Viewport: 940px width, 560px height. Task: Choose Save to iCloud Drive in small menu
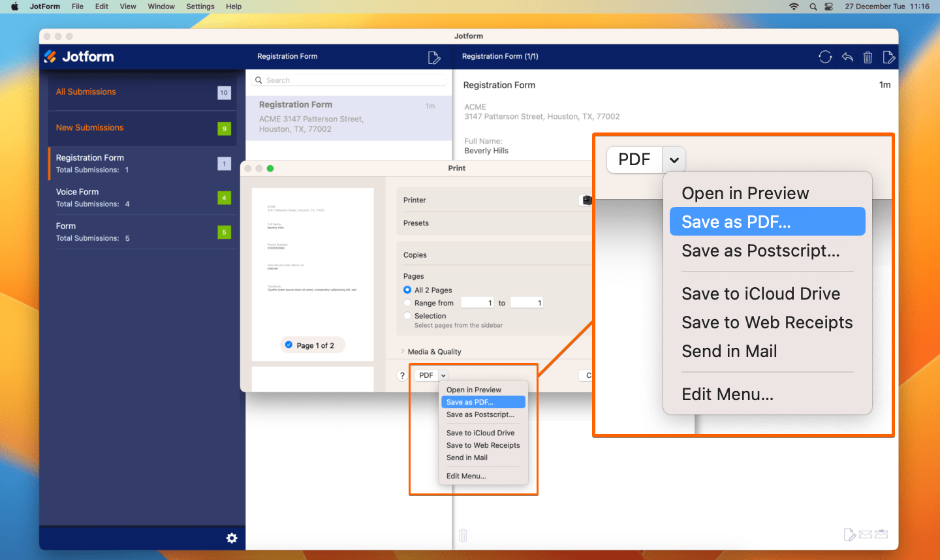[x=483, y=433]
